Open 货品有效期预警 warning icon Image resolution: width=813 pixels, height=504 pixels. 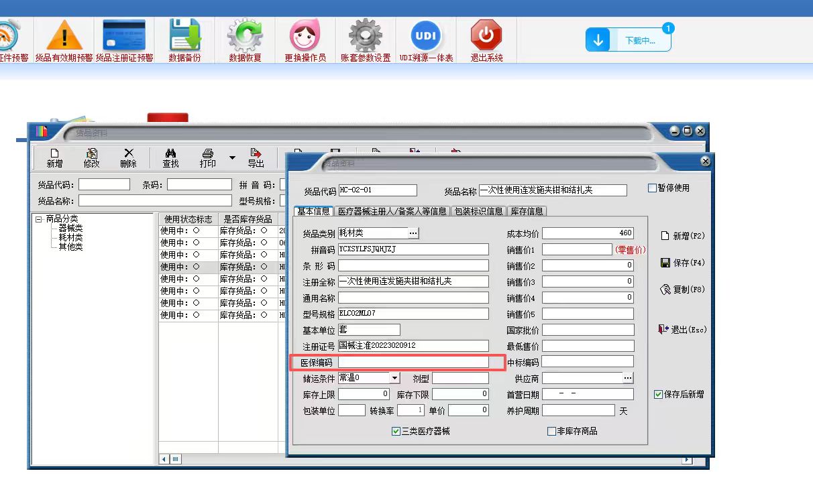64,35
